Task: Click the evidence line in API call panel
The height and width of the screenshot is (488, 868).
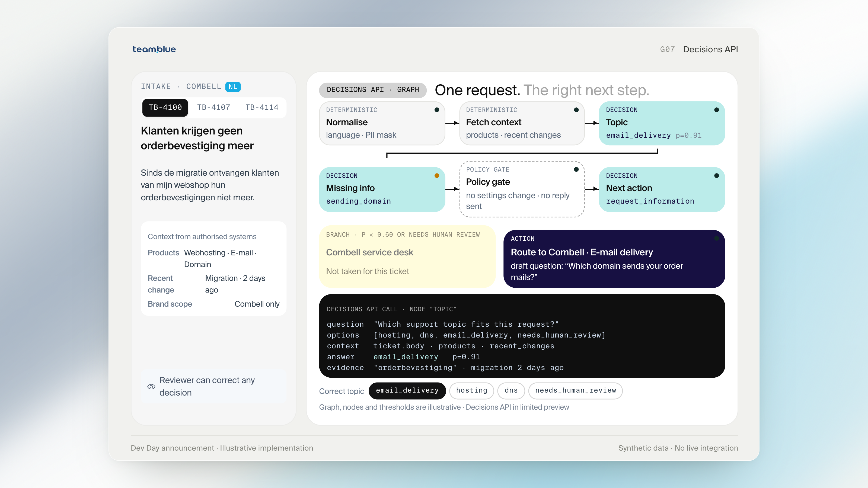Action: pyautogui.click(x=445, y=367)
